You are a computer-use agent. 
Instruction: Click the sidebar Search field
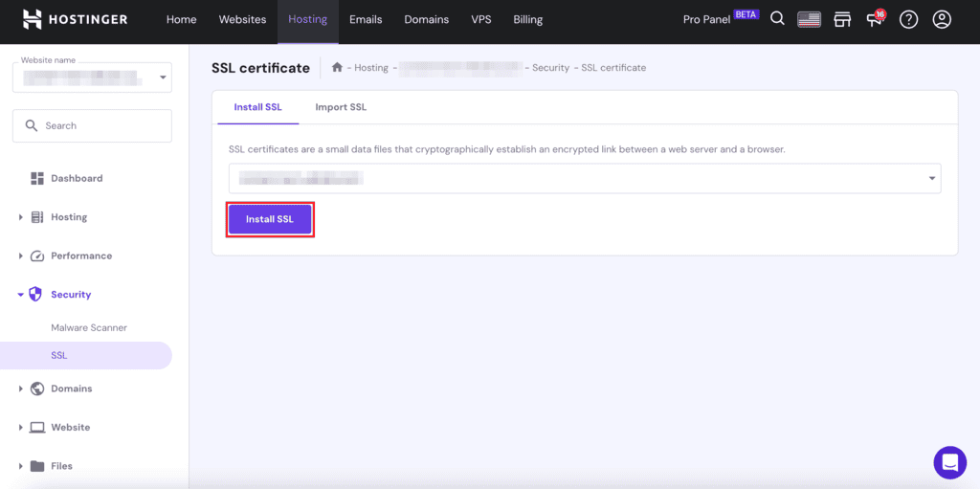[92, 125]
